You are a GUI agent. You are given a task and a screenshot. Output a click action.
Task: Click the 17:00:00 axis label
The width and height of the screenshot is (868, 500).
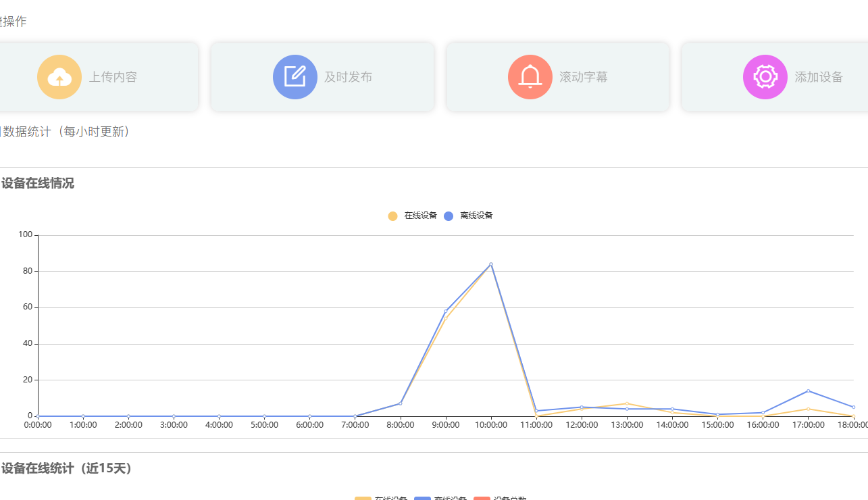pyautogui.click(x=808, y=425)
